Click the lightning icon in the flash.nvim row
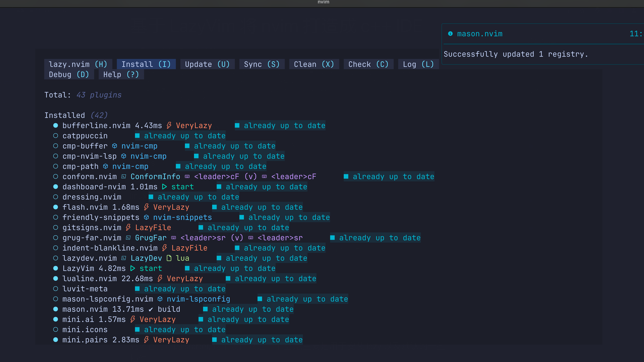Viewport: 644px width, 362px height. 146,207
